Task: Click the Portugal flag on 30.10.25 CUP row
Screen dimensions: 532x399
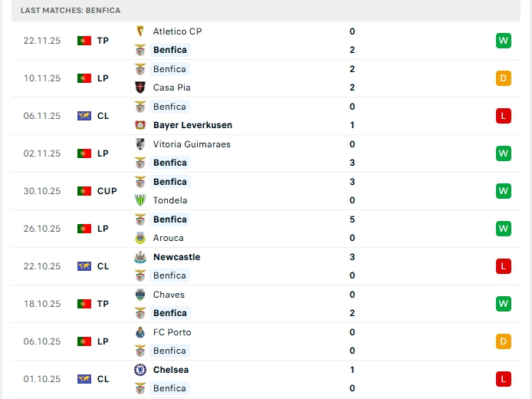Action: point(84,191)
